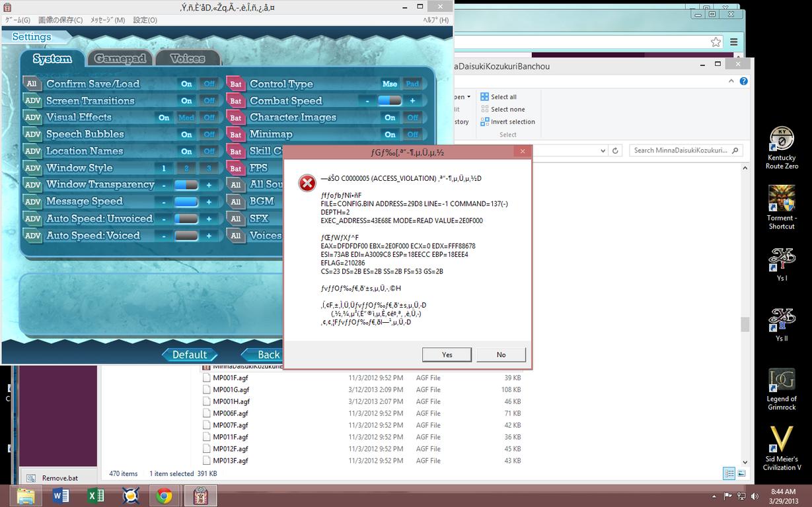Open the 設定(O) menu
The width and height of the screenshot is (812, 507).
145,20
